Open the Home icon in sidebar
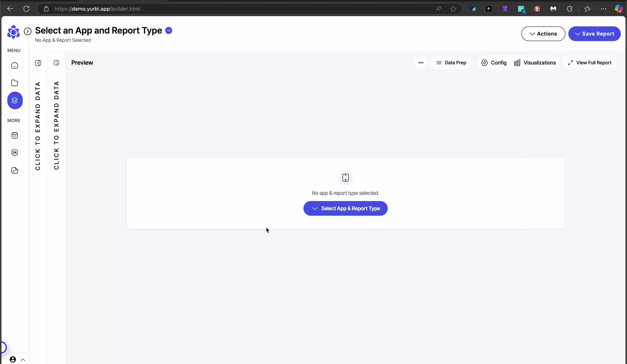The width and height of the screenshot is (627, 364). click(x=15, y=65)
